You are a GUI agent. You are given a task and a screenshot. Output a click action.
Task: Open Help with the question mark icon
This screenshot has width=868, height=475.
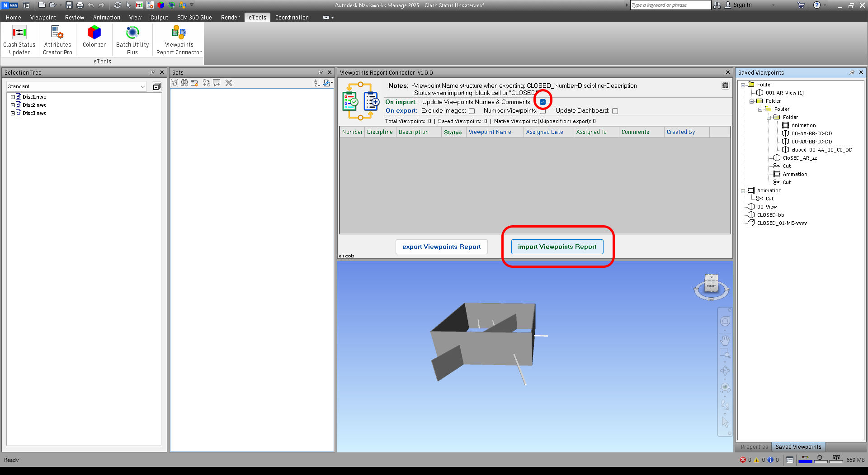[816, 5]
